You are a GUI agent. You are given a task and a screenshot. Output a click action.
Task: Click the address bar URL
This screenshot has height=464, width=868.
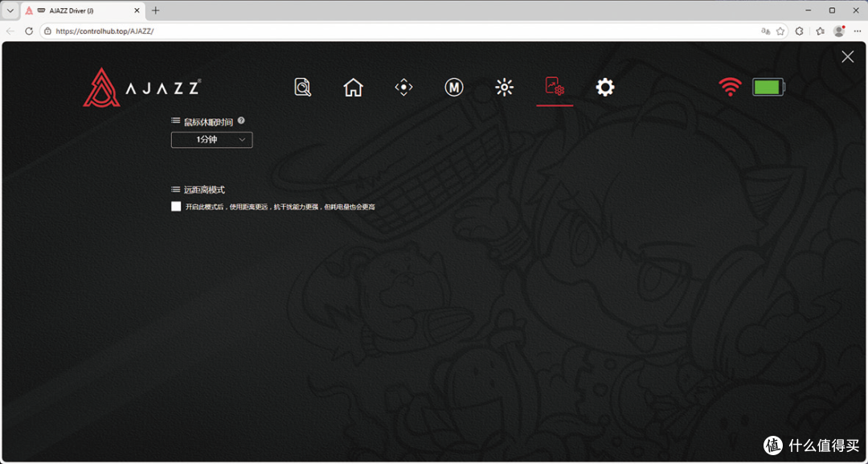(105, 31)
